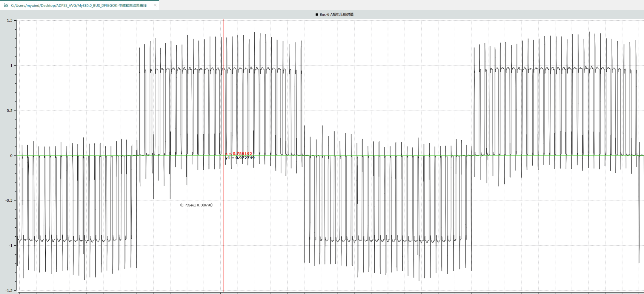Click the -0.5 y-axis tick label
Screen dimensions: 644x294
click(9, 200)
